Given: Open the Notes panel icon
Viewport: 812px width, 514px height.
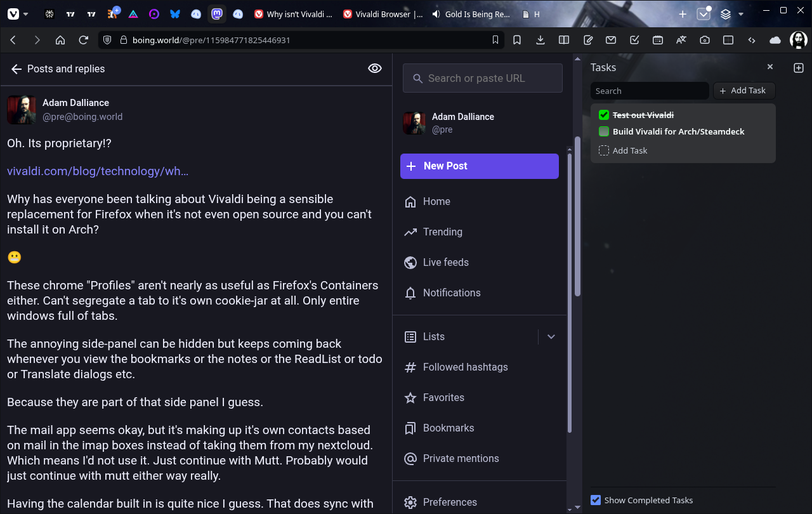Looking at the screenshot, I should [x=588, y=40].
